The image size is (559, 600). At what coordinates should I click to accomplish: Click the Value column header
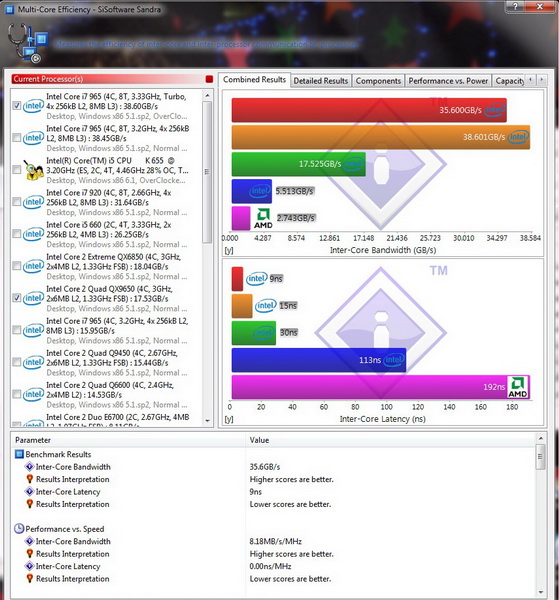[x=390, y=440]
